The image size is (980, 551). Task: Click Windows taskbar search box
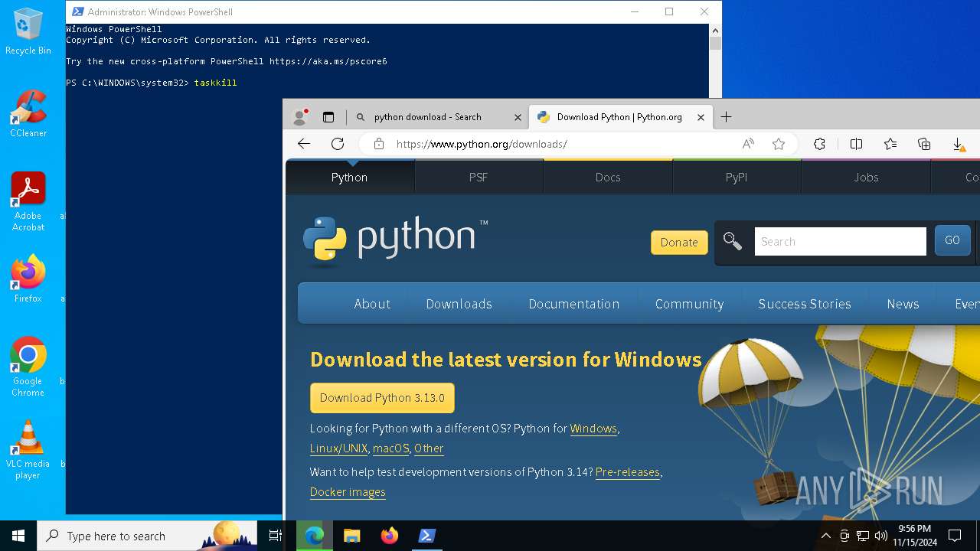click(147, 536)
